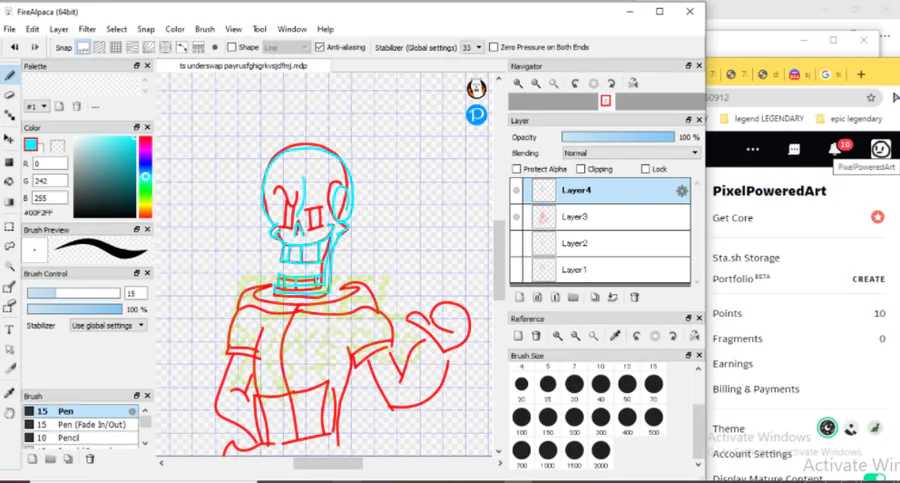Viewport: 900px width, 483px height.
Task: Select the Select Pen tool
Action: [x=10, y=287]
